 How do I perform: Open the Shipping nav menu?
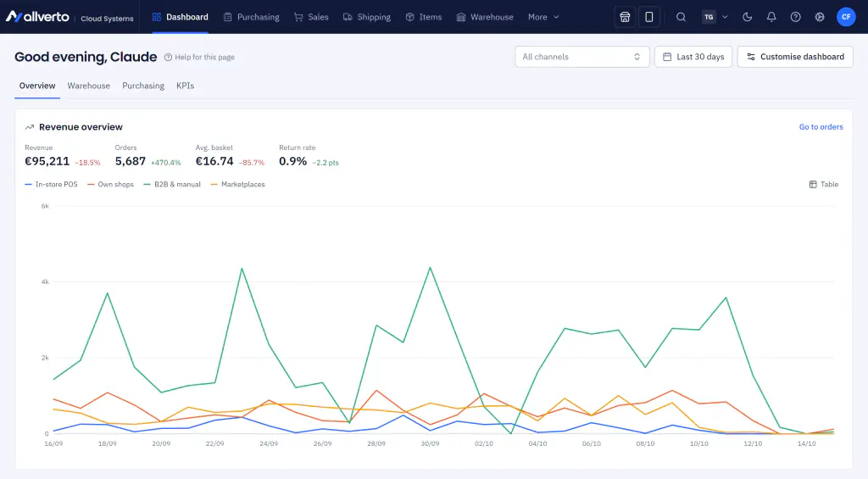tap(367, 17)
